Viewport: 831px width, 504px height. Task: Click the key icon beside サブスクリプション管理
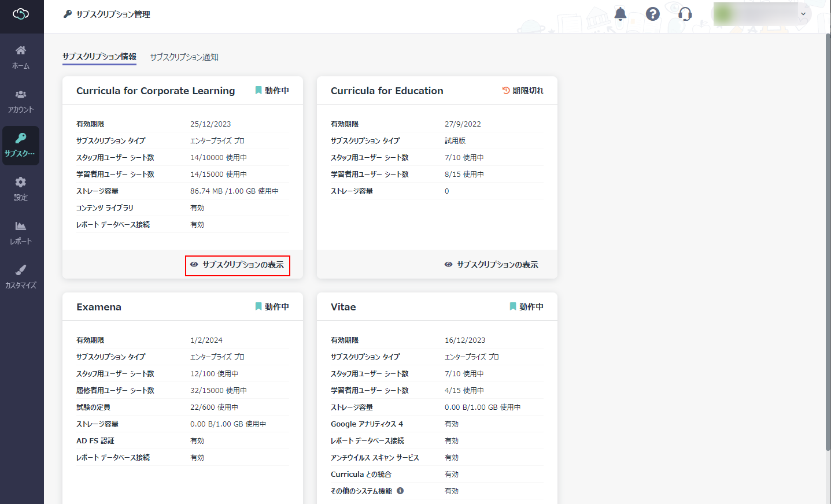click(68, 14)
